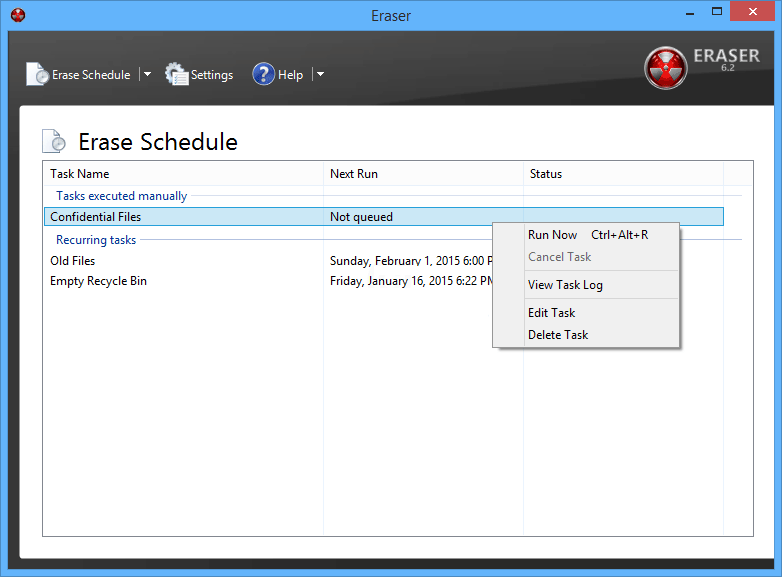Collapse the Tasks executed manually group
The height and width of the screenshot is (577, 782).
121,196
